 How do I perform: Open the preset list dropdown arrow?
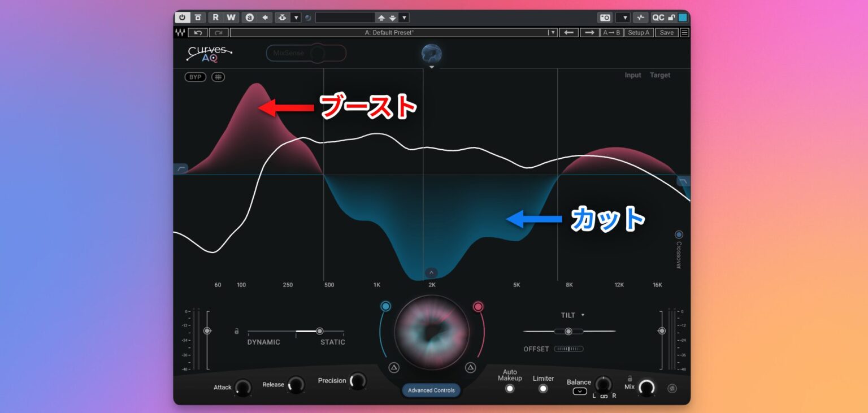553,32
